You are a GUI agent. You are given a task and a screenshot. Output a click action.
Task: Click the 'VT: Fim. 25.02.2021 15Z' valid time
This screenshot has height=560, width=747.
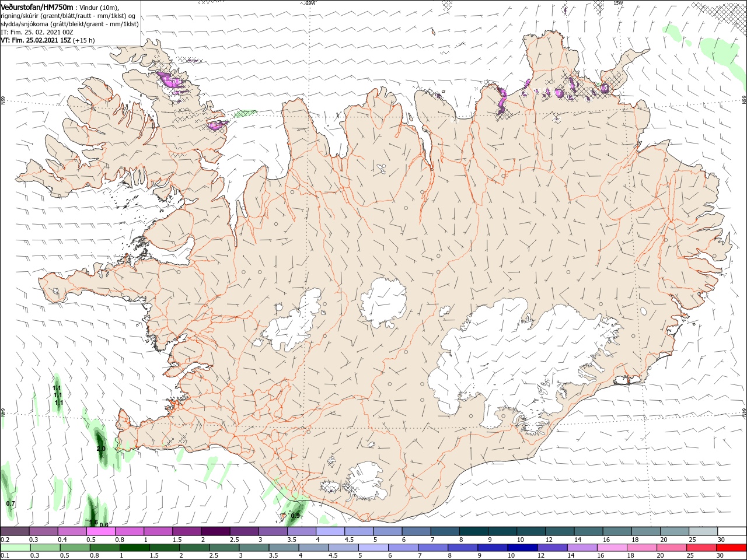point(36,40)
